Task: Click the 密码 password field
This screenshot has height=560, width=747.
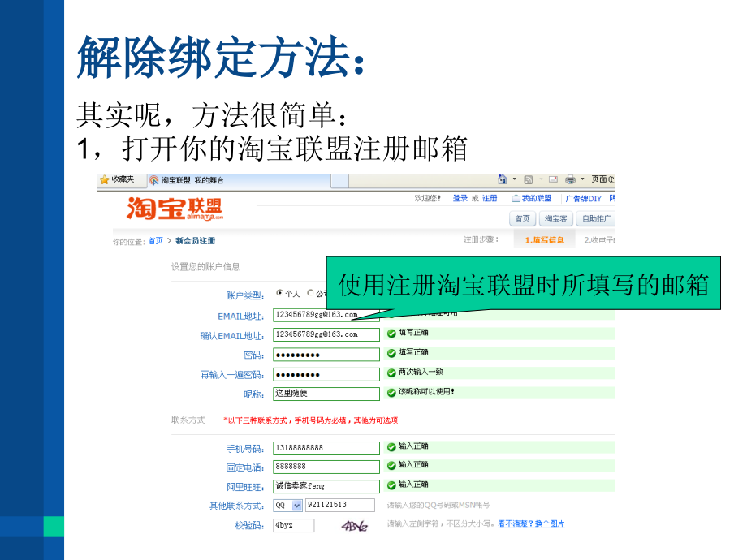Action: 326,355
